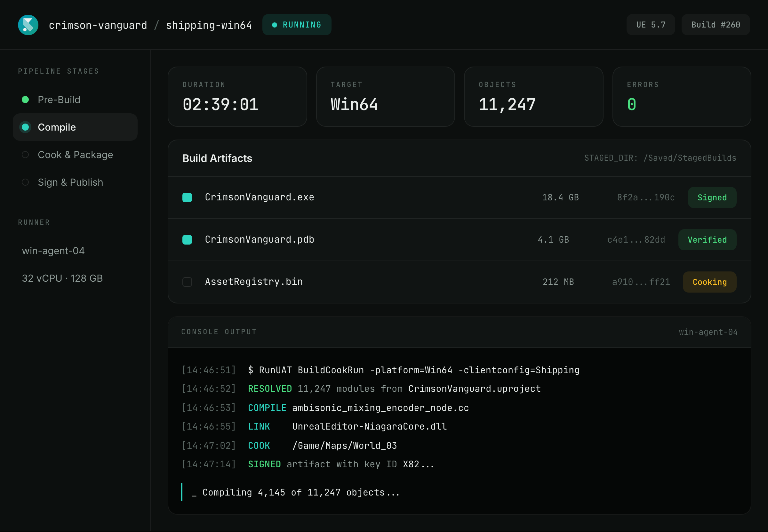Image resolution: width=768 pixels, height=532 pixels.
Task: Click the Cooking status badge
Action: [x=710, y=282]
